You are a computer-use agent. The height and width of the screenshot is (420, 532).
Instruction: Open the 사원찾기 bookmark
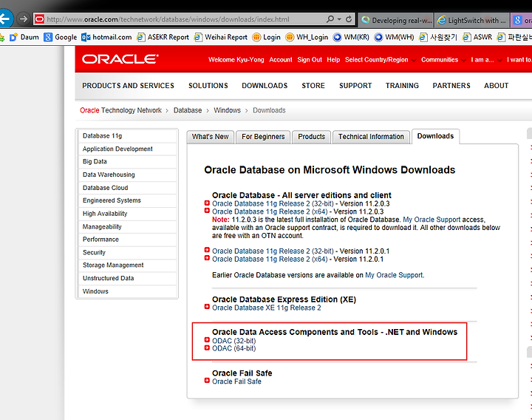pos(438,37)
